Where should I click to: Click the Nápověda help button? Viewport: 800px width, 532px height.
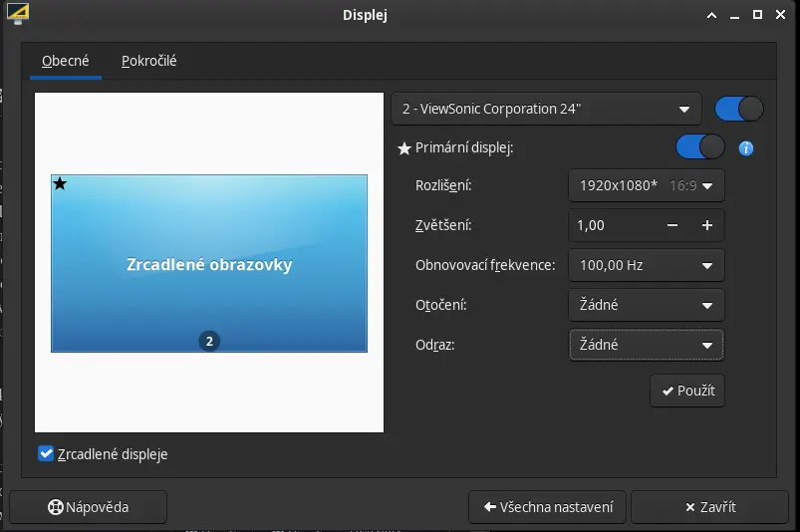point(89,507)
